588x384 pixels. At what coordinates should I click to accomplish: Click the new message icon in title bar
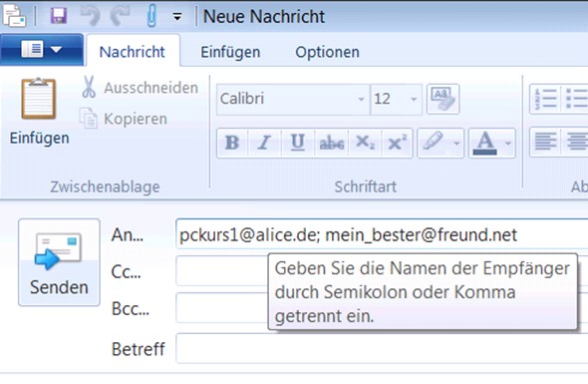click(14, 16)
